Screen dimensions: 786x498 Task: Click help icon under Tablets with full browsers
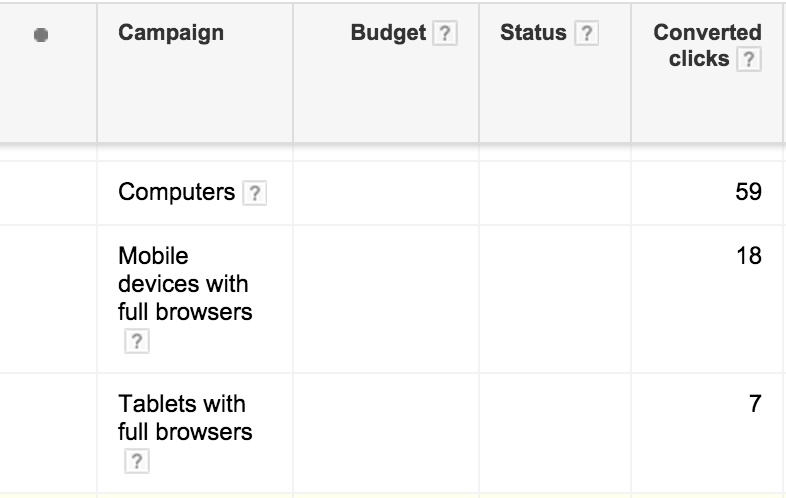pyautogui.click(x=137, y=461)
